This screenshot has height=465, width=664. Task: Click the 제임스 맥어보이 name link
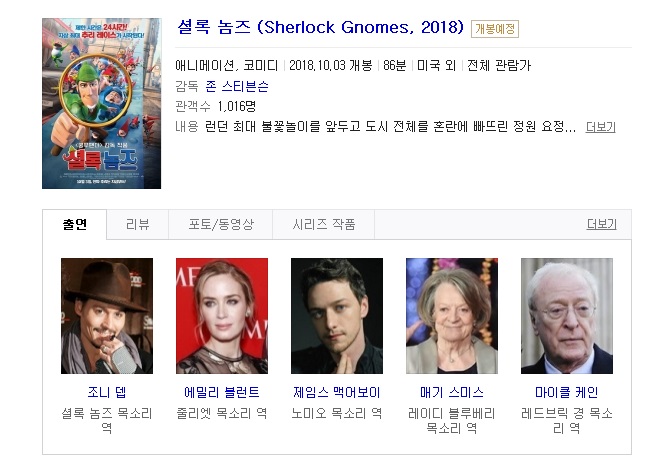pyautogui.click(x=337, y=392)
